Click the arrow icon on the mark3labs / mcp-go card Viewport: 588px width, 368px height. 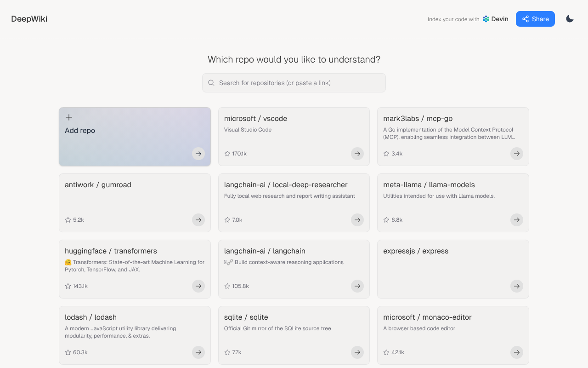click(x=516, y=154)
